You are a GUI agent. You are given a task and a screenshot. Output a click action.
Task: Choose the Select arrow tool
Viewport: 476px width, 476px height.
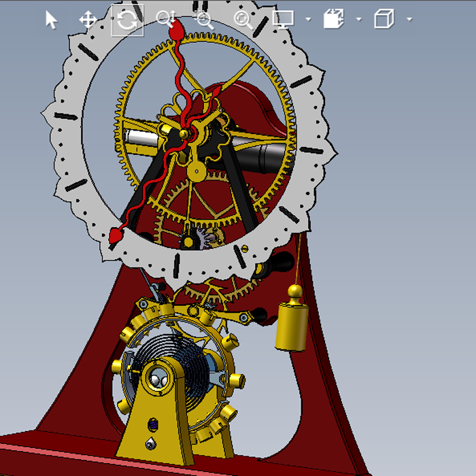tap(51, 20)
